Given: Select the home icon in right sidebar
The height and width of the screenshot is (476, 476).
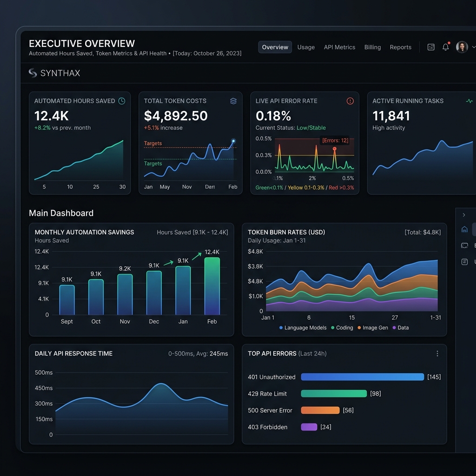Looking at the screenshot, I should click(x=464, y=229).
